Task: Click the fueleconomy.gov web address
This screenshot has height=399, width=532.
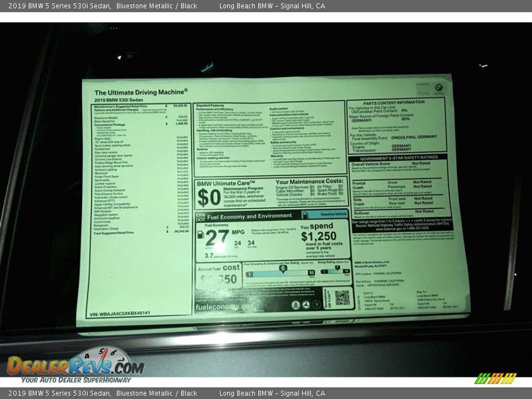Action: point(224,306)
